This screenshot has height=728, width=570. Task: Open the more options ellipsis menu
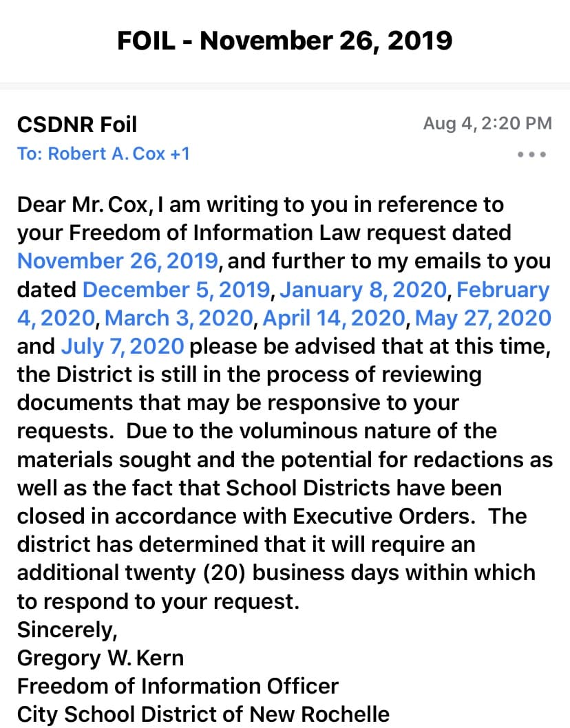[531, 154]
